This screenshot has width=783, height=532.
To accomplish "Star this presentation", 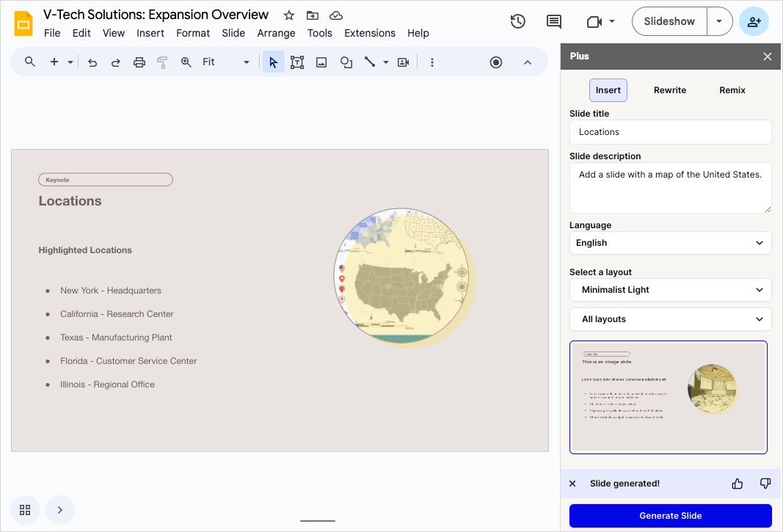I will coord(289,15).
